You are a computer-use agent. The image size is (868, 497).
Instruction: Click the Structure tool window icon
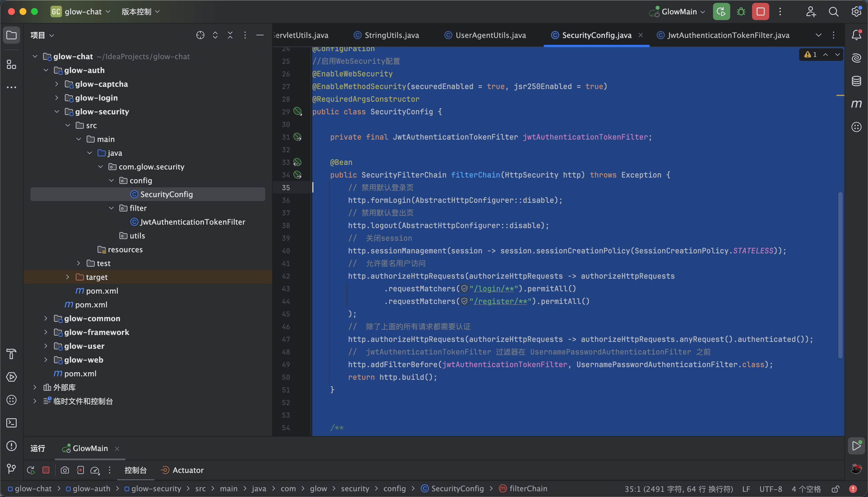pyautogui.click(x=11, y=64)
